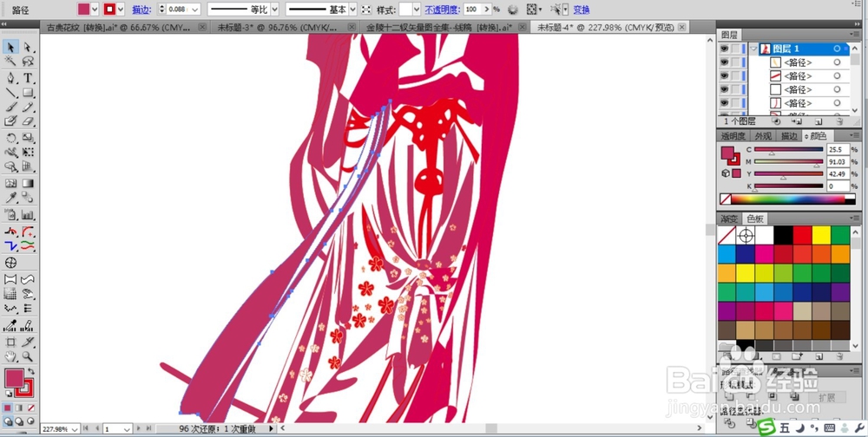868x437 pixels.
Task: Select the Eyedropper tool
Action: 10,198
